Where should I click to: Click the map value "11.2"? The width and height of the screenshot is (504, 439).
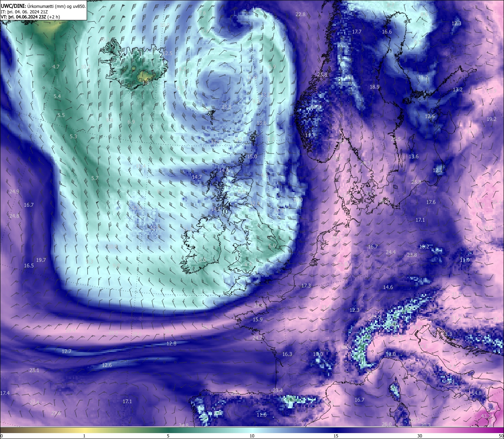click(423, 77)
